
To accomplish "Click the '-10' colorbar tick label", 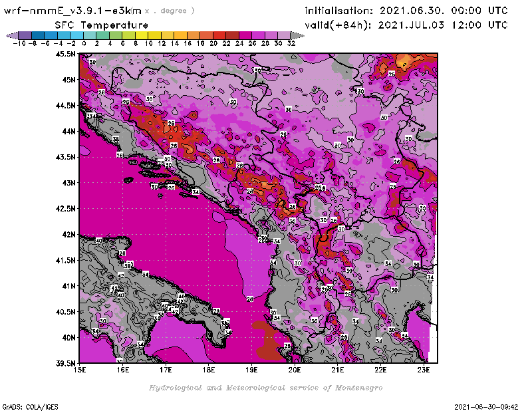I will (x=19, y=43).
